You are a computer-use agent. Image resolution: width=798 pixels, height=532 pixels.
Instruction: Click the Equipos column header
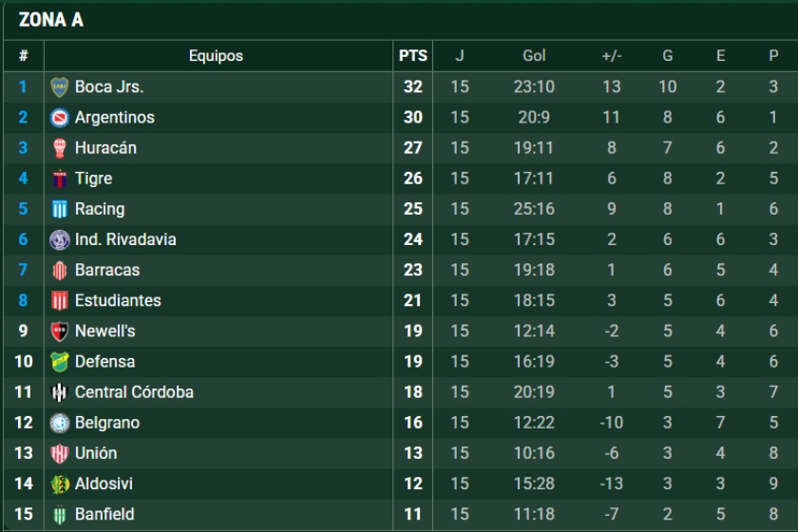coord(216,55)
